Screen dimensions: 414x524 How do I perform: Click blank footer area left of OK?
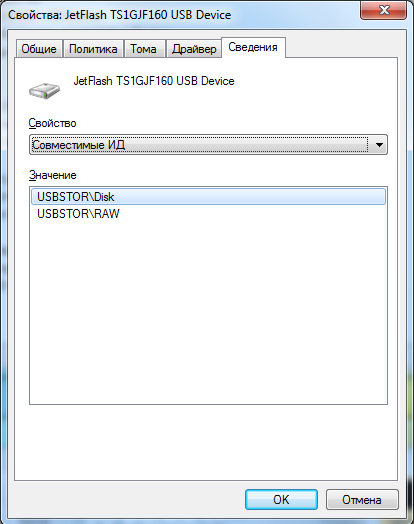click(x=127, y=500)
